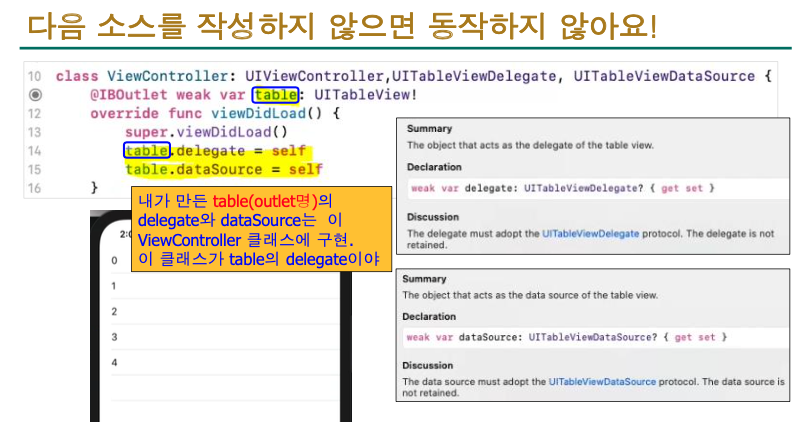Viewport: 806px width, 438px height.
Task: Click 'weak var dataSource' declaration code
Action: tap(566, 337)
